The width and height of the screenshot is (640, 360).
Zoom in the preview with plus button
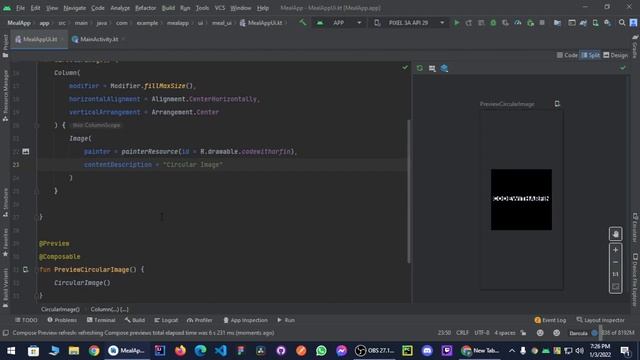(x=616, y=250)
